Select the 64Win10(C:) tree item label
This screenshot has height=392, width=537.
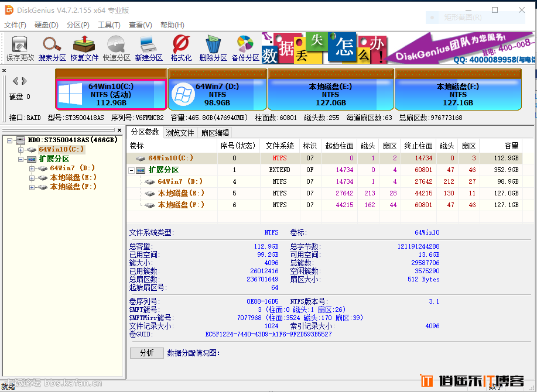coord(61,149)
